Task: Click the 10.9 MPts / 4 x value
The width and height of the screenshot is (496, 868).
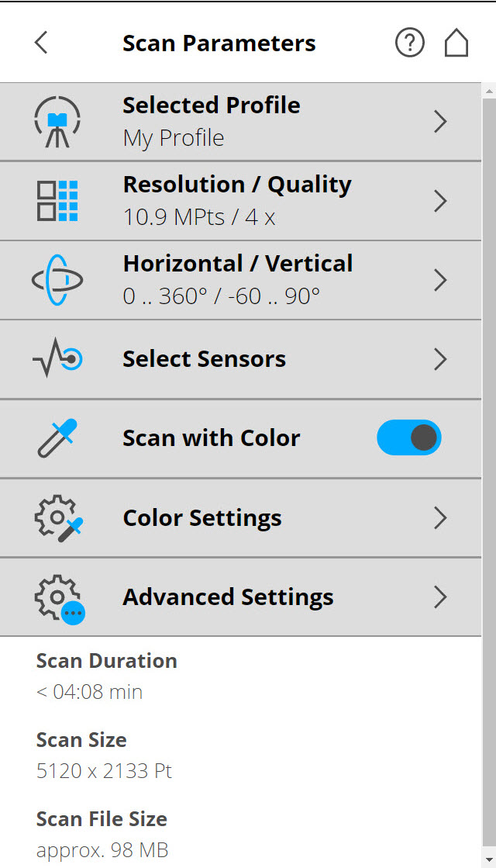Action: point(199,217)
